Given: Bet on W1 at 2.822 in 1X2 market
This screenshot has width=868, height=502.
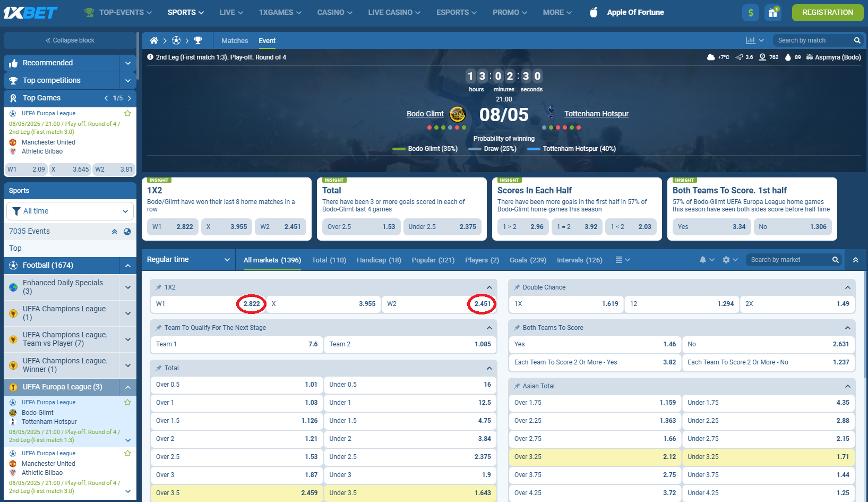Looking at the screenshot, I should click(x=208, y=304).
